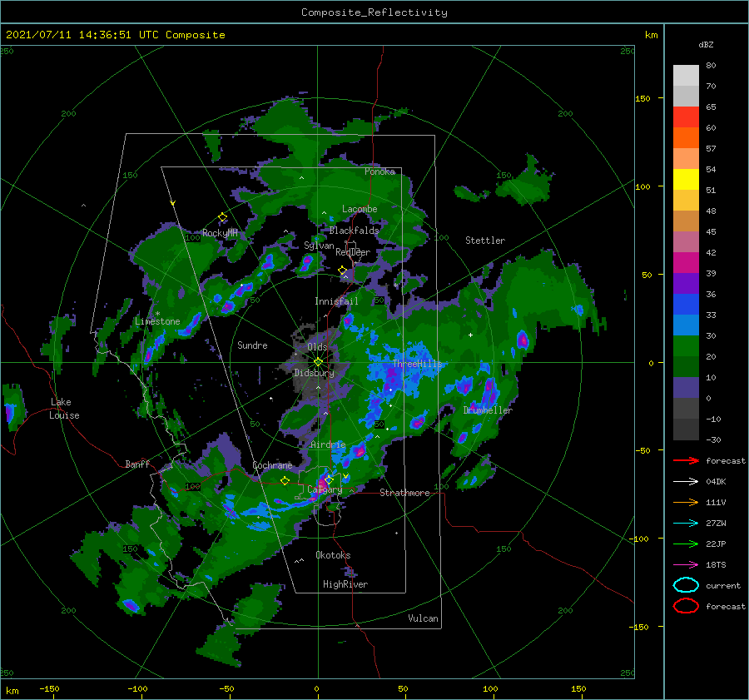Click the RockyMH label

coord(220,233)
